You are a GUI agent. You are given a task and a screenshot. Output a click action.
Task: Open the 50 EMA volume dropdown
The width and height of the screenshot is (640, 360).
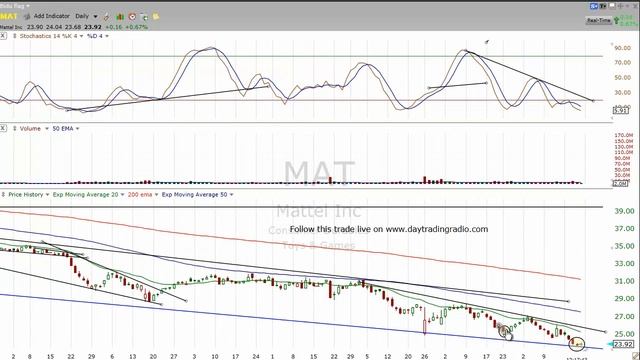[x=66, y=128]
